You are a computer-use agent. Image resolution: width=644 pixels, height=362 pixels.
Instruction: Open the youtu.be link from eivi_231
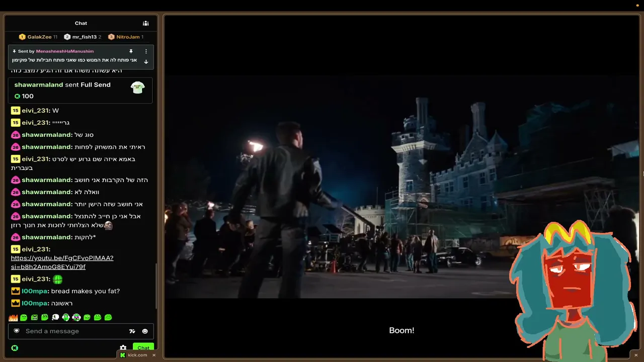62,262
